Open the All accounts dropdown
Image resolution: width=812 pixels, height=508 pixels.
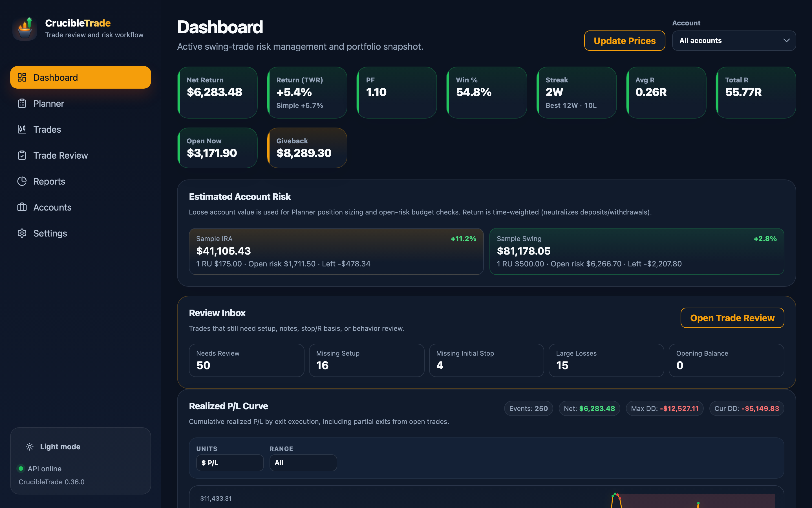tap(734, 41)
